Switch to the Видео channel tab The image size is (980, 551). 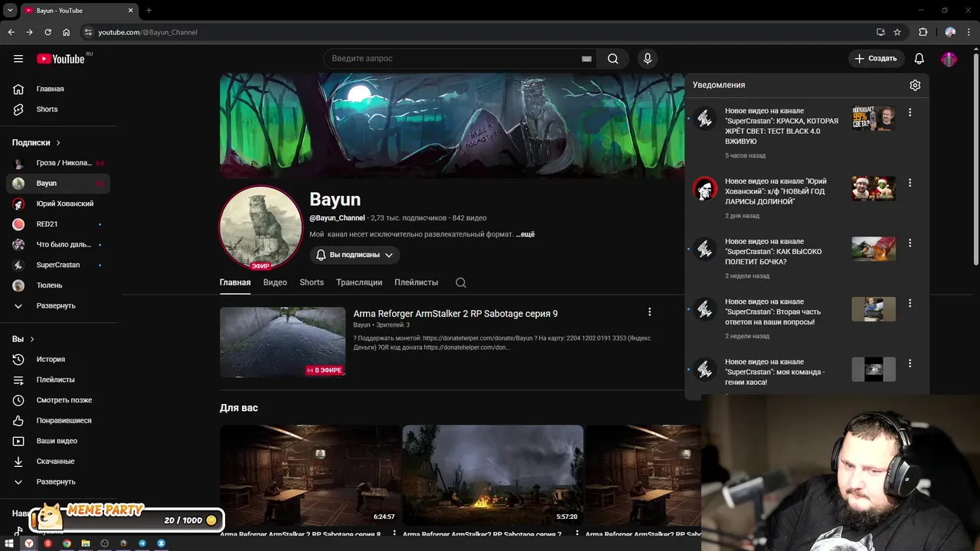coord(275,282)
